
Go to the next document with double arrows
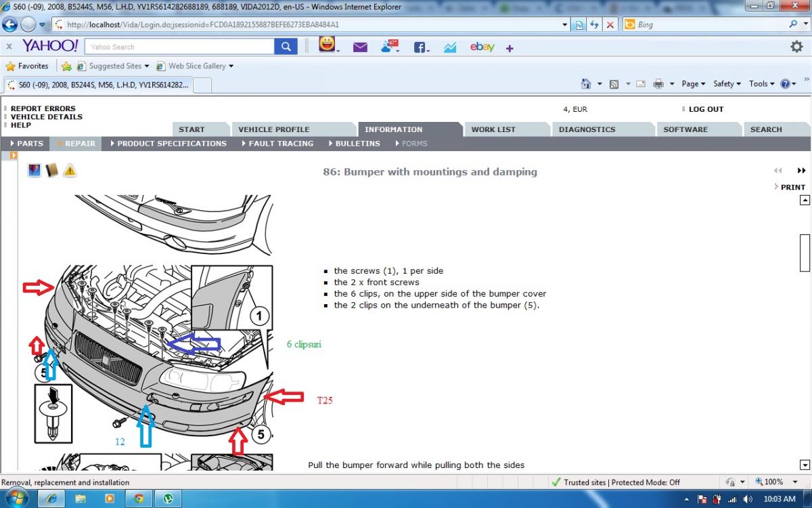coord(802,171)
